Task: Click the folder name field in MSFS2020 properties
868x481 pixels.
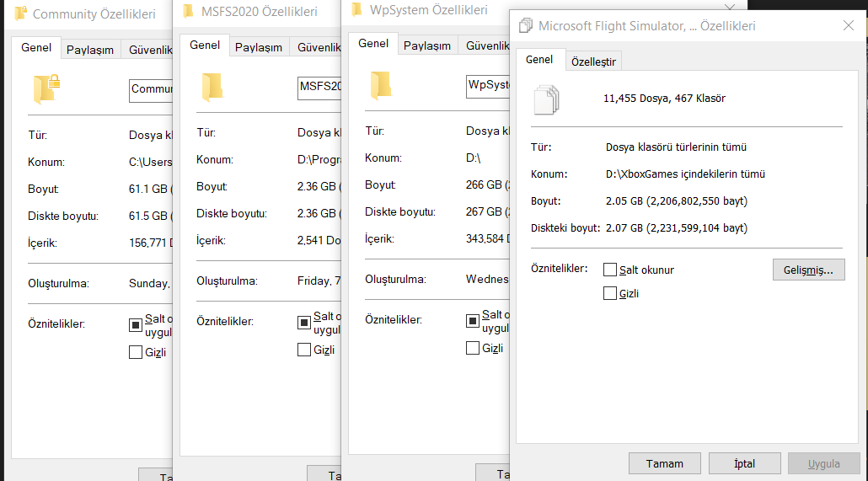Action: [319, 87]
